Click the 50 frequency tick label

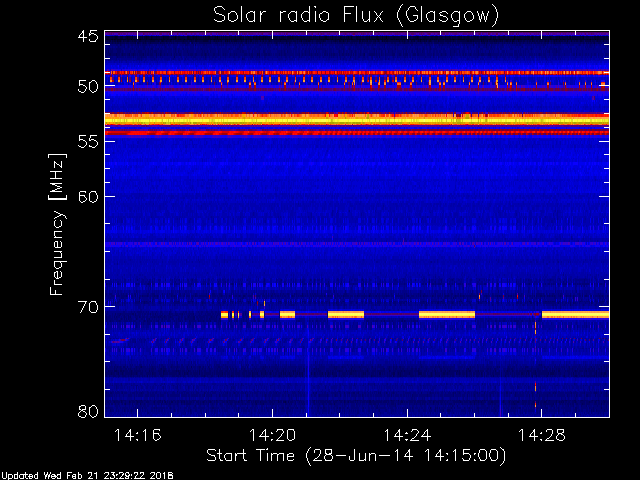(x=88, y=87)
